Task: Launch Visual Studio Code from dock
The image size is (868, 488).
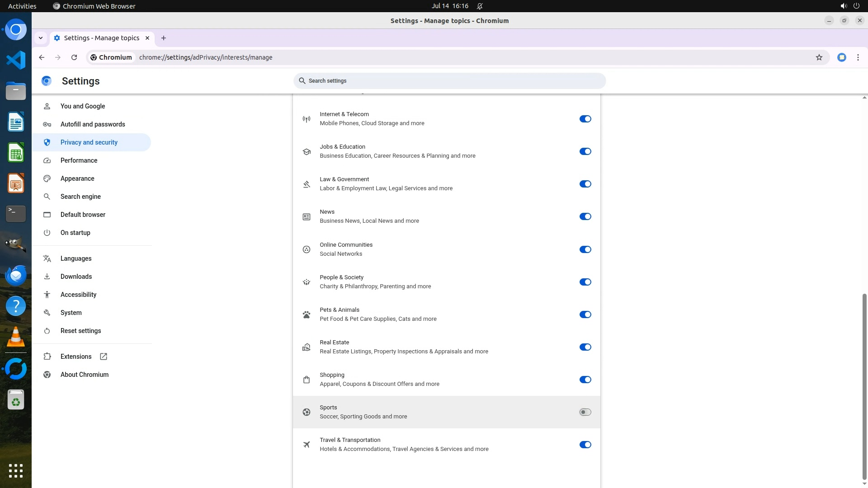Action: tap(16, 60)
